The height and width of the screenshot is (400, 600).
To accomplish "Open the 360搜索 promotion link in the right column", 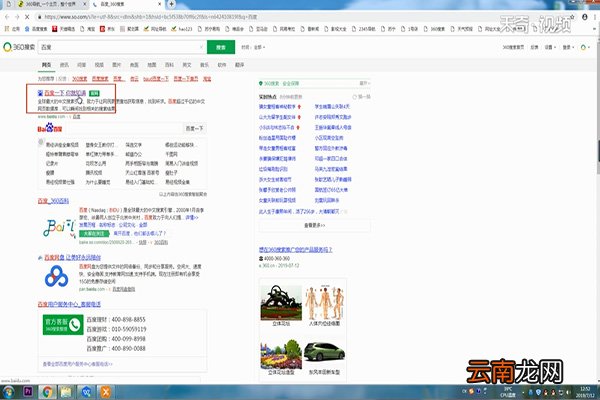I will point(295,250).
